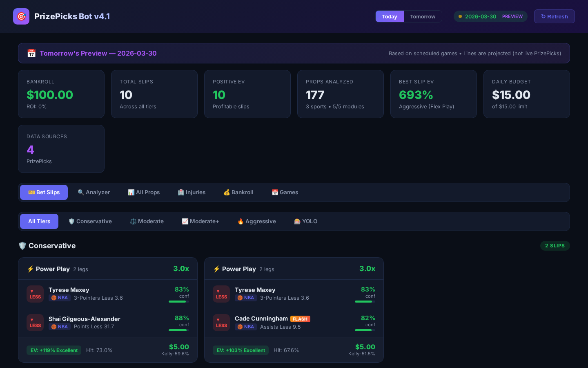
Task: Click '3 sports • 5/5 modules' text
Action: [x=335, y=107]
